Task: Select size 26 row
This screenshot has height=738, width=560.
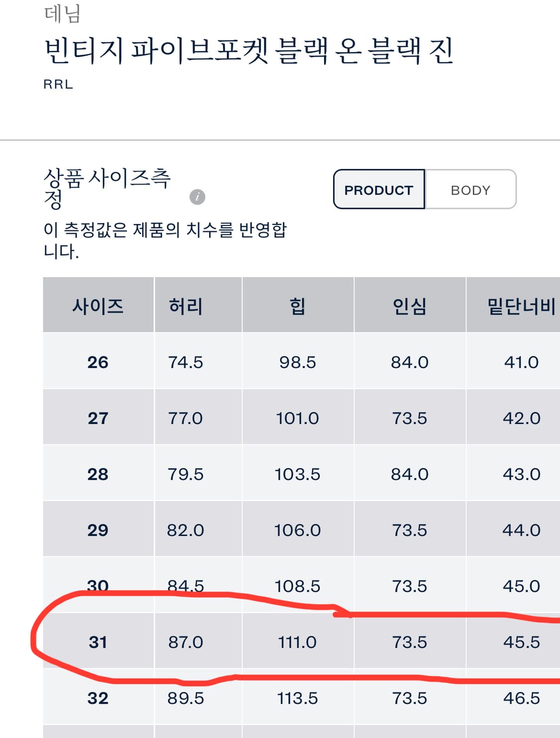Action: tap(98, 362)
